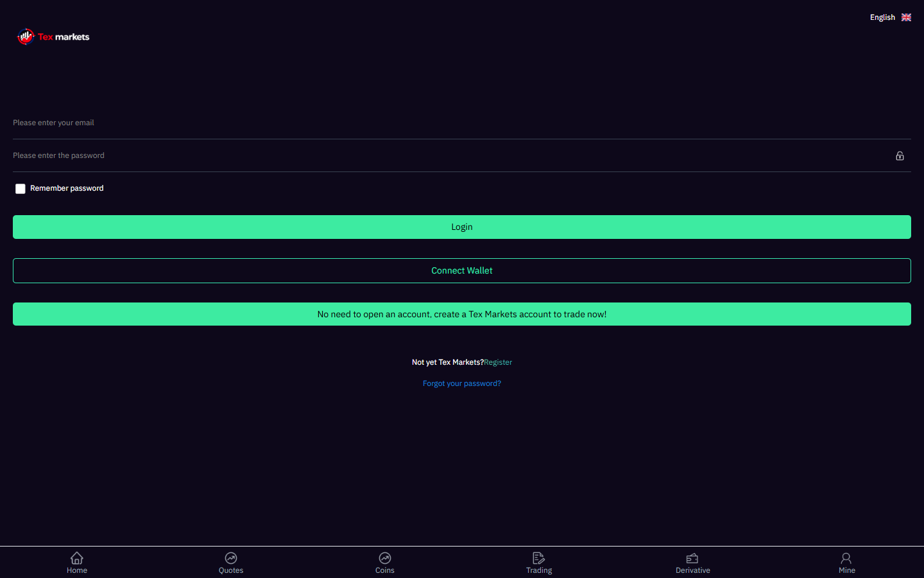Click the UK flag language icon
924x578 pixels.
pyautogui.click(x=906, y=17)
